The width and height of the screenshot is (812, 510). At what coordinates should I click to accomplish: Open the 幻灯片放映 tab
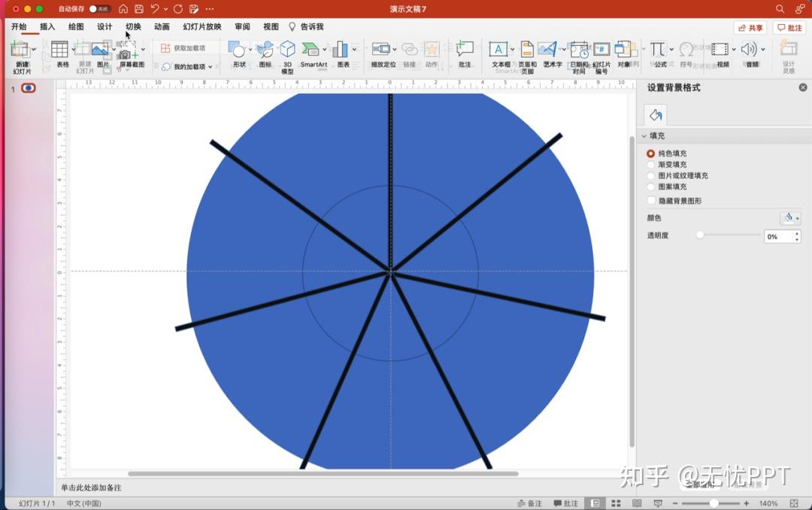(202, 26)
